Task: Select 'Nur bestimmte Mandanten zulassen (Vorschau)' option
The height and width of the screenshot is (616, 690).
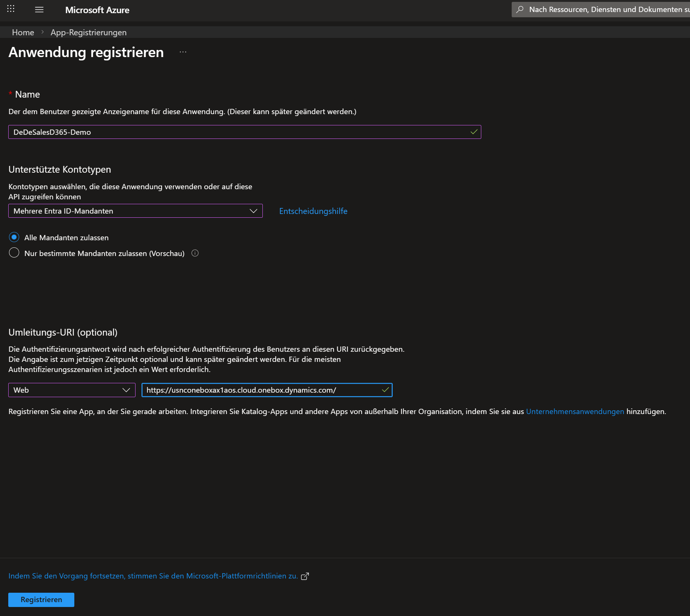Action: pyautogui.click(x=14, y=253)
